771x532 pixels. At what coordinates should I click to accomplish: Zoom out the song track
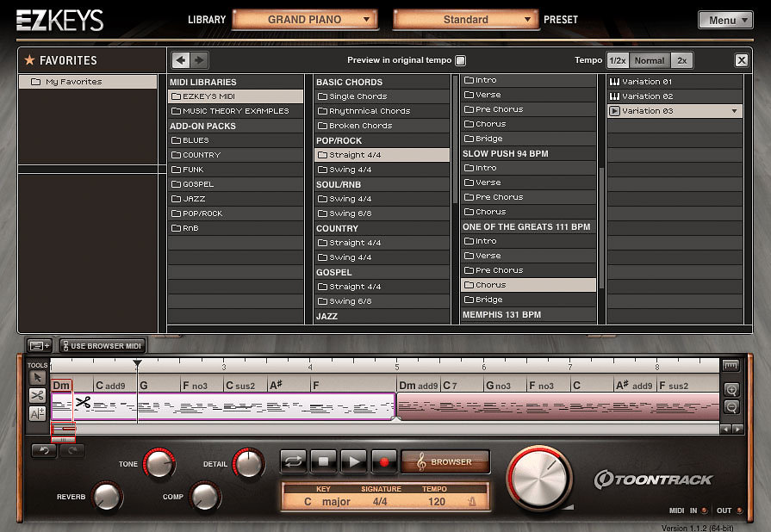(731, 406)
